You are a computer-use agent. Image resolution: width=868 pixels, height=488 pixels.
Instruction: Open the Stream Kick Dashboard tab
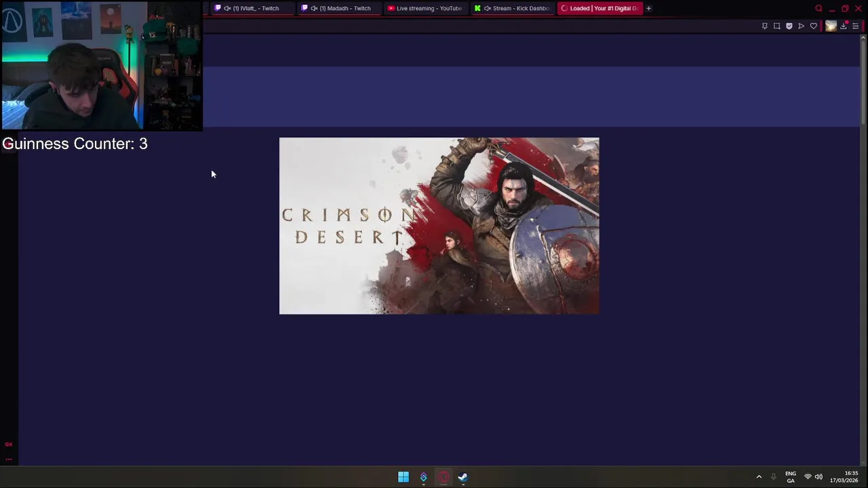point(512,8)
